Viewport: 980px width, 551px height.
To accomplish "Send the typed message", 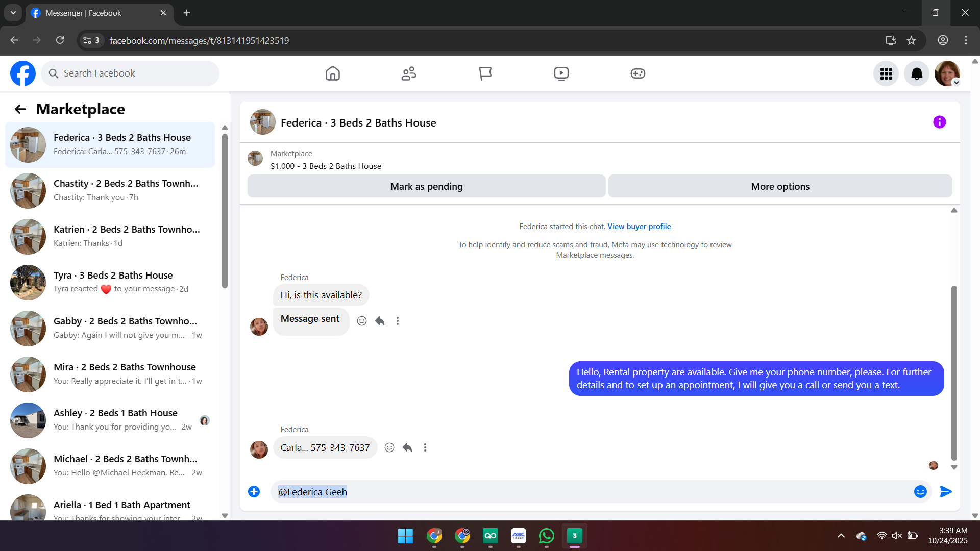I will [x=946, y=491].
